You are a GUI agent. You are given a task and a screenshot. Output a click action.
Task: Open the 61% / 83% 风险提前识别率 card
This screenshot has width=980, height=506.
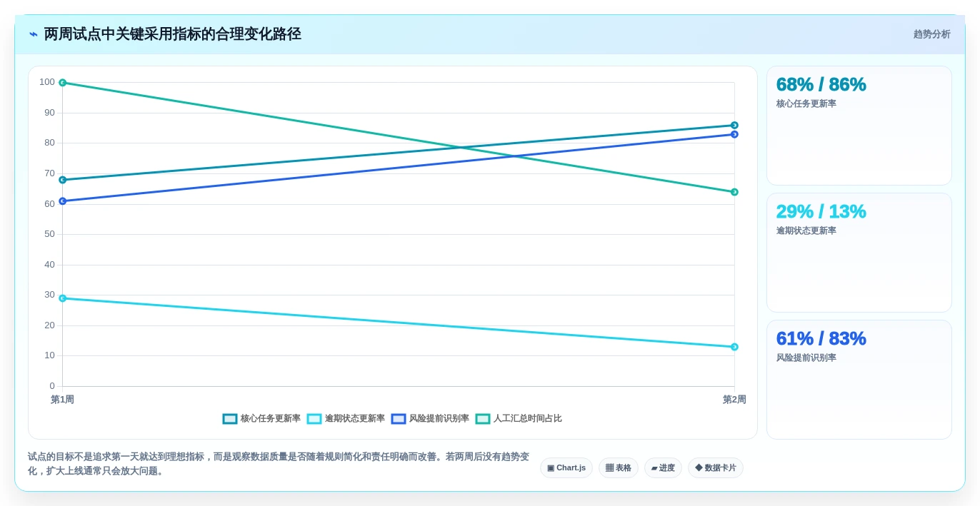(859, 380)
